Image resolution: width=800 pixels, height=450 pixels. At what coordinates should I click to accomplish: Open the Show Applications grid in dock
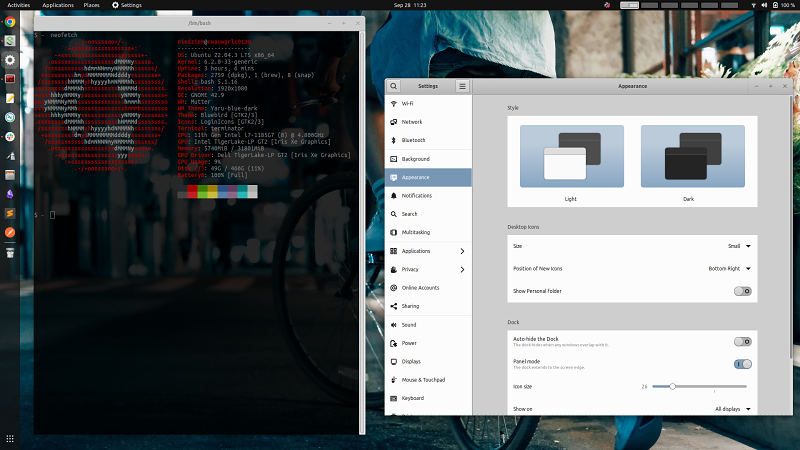click(10, 439)
